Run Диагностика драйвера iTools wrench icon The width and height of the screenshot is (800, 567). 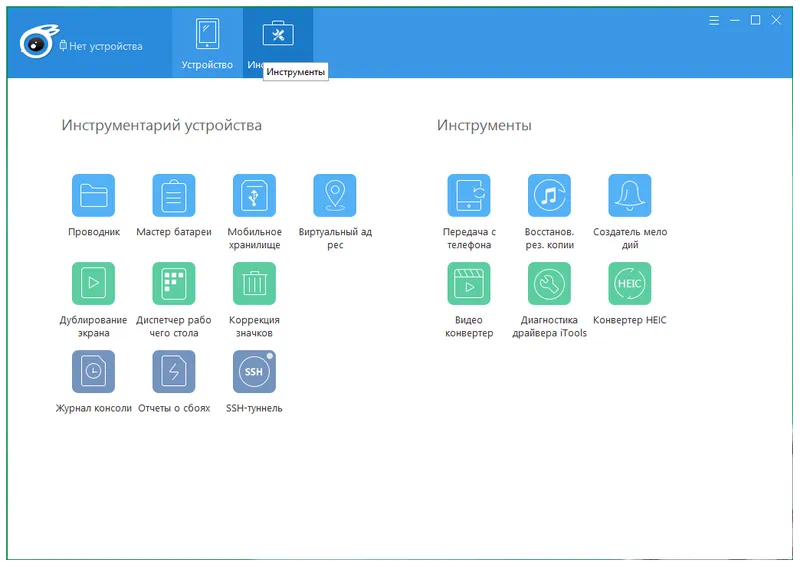tap(549, 283)
